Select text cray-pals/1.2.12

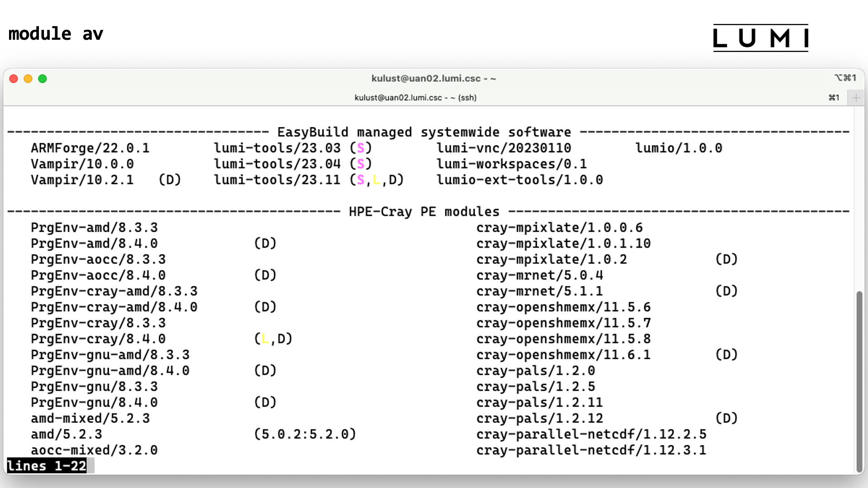click(x=539, y=418)
